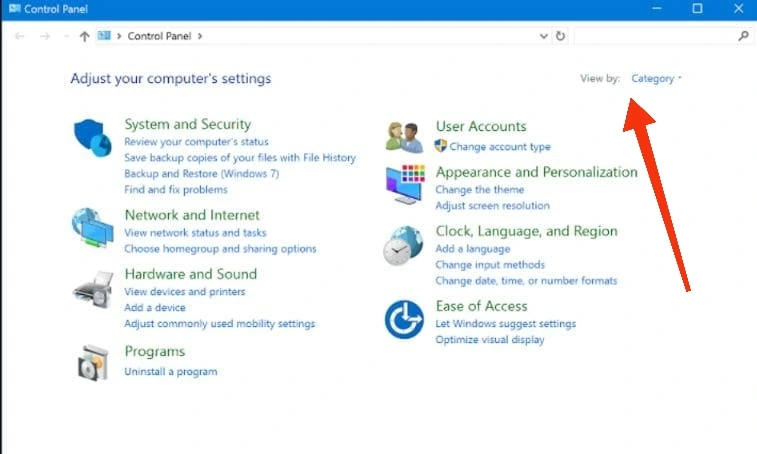Open the System and Security shield icon
The height and width of the screenshot is (454, 757).
pyautogui.click(x=93, y=138)
